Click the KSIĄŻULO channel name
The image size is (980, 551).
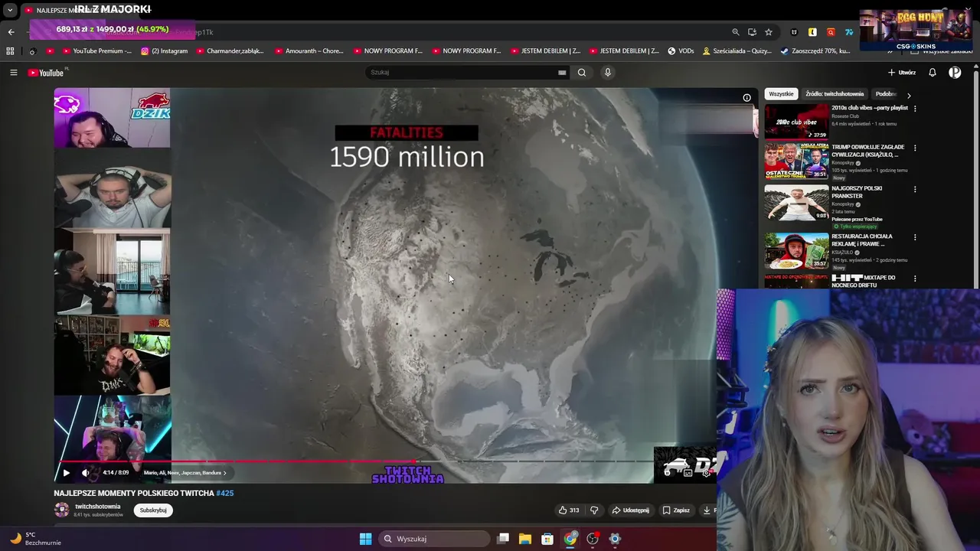(842, 253)
